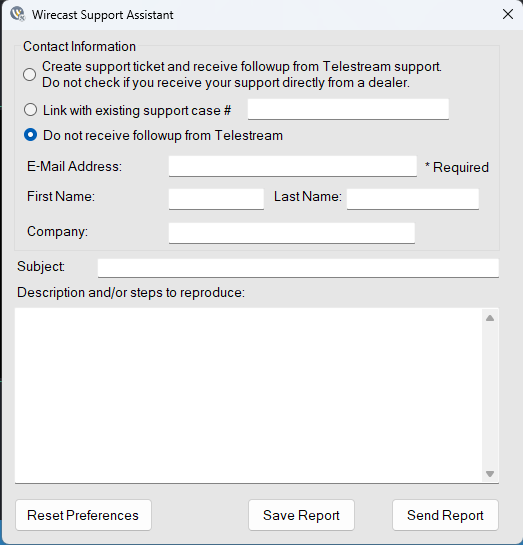Viewport: 523px width, 545px height.
Task: Click the 'Company:' label text
Action: pyautogui.click(x=57, y=231)
